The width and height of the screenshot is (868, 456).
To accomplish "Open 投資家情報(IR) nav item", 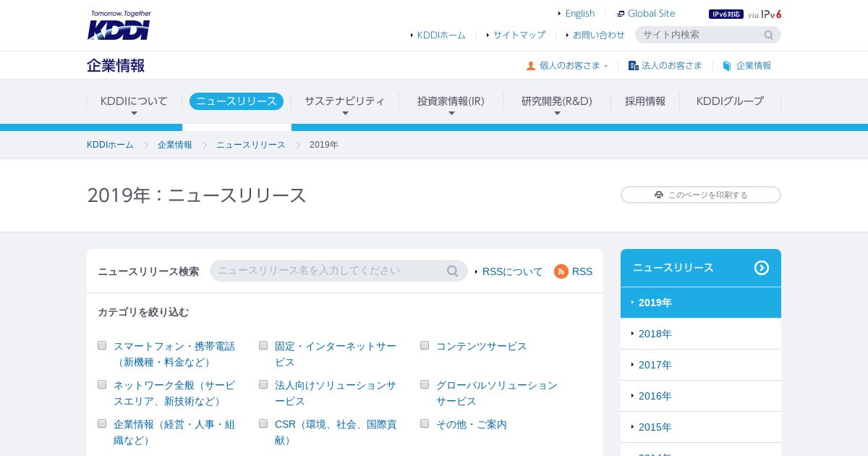I will point(451,101).
